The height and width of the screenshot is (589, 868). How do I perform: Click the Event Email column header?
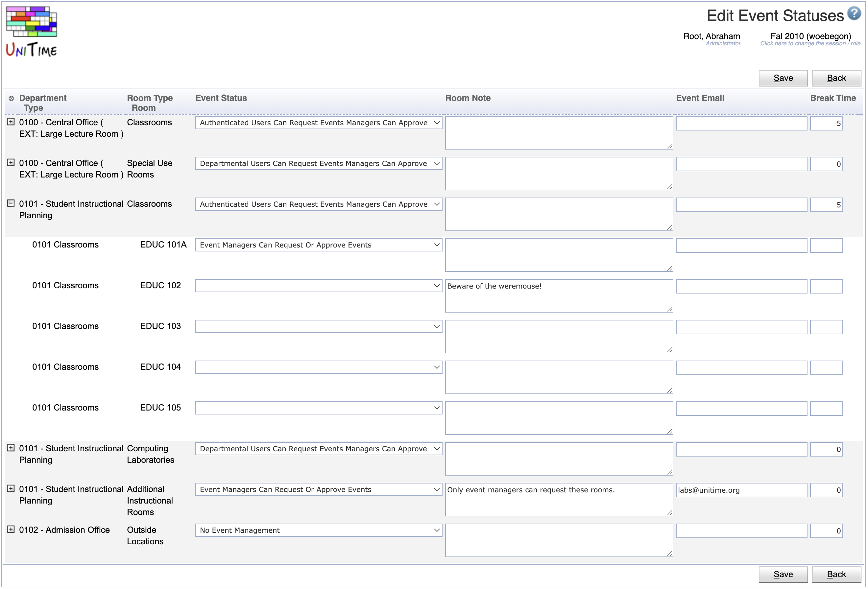[700, 98]
